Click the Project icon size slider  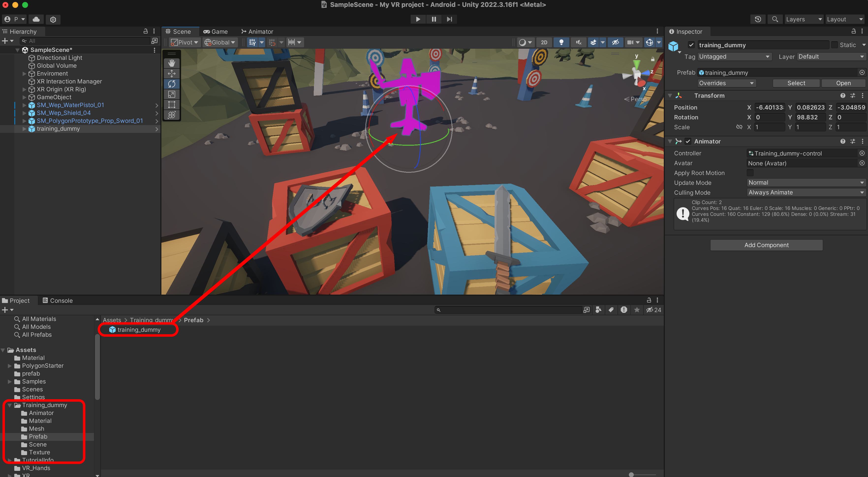tap(631, 475)
